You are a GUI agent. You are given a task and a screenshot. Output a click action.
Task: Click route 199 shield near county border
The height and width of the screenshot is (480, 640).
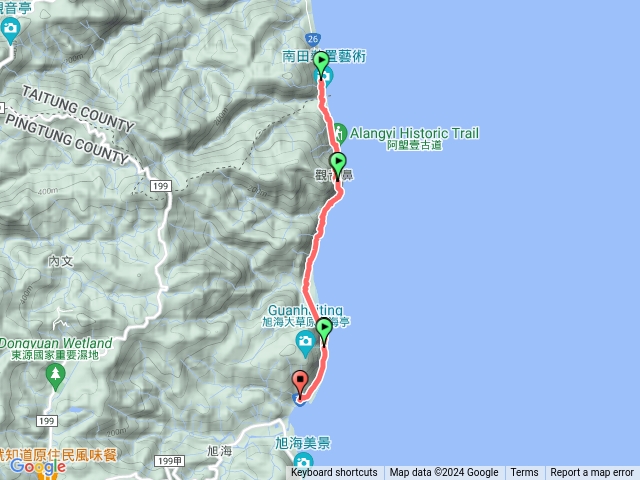point(161,186)
